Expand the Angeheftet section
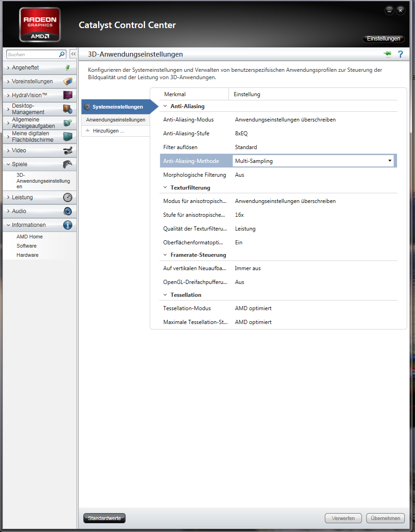Viewport: 415px width, 532px height. tap(8, 68)
